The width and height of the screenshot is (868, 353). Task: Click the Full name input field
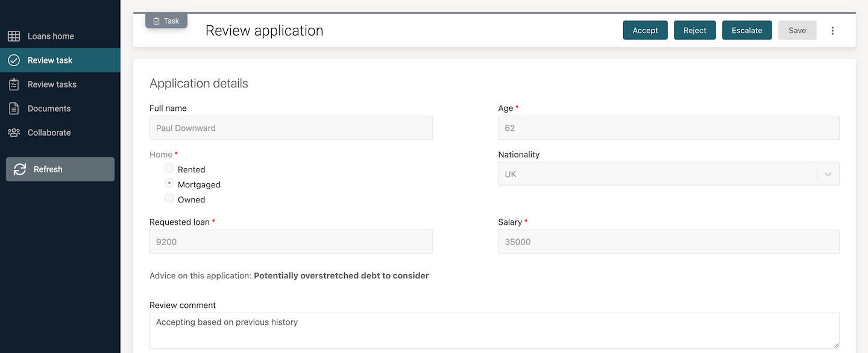pyautogui.click(x=291, y=128)
